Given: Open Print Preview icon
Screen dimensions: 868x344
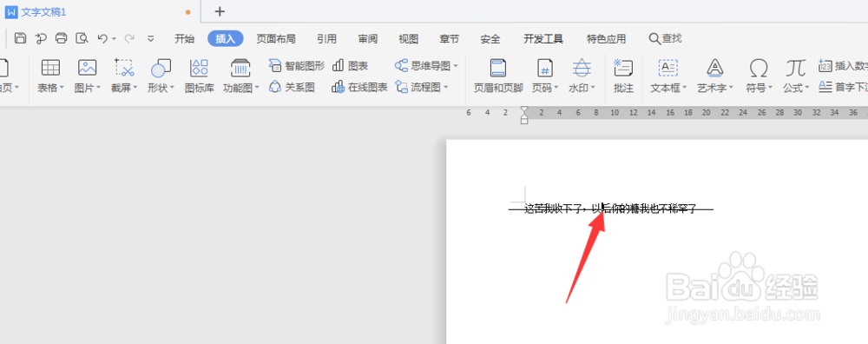Looking at the screenshot, I should coord(82,38).
